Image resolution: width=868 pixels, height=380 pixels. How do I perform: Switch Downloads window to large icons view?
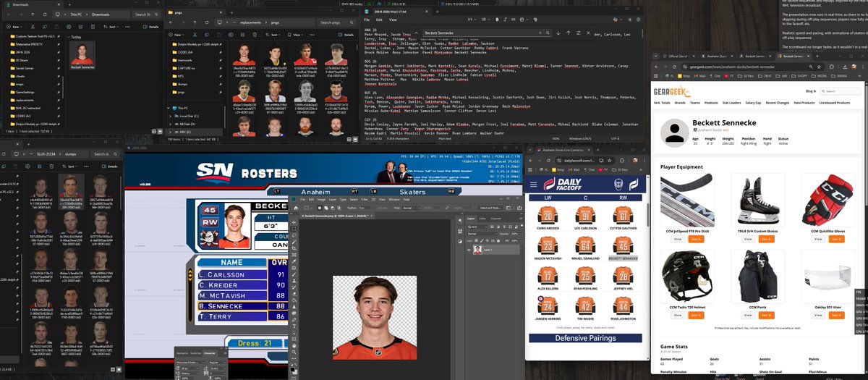[x=160, y=132]
